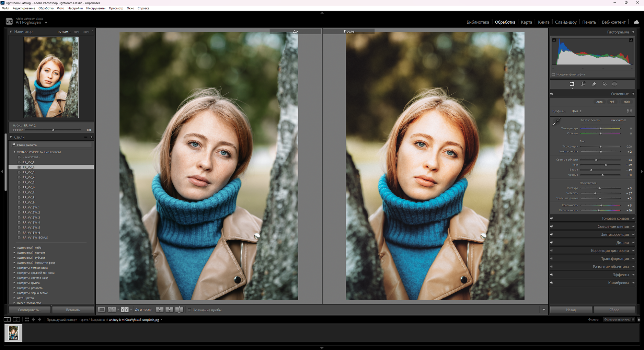Open the Masking tool circle icon
644x350 pixels.
pyautogui.click(x=614, y=84)
